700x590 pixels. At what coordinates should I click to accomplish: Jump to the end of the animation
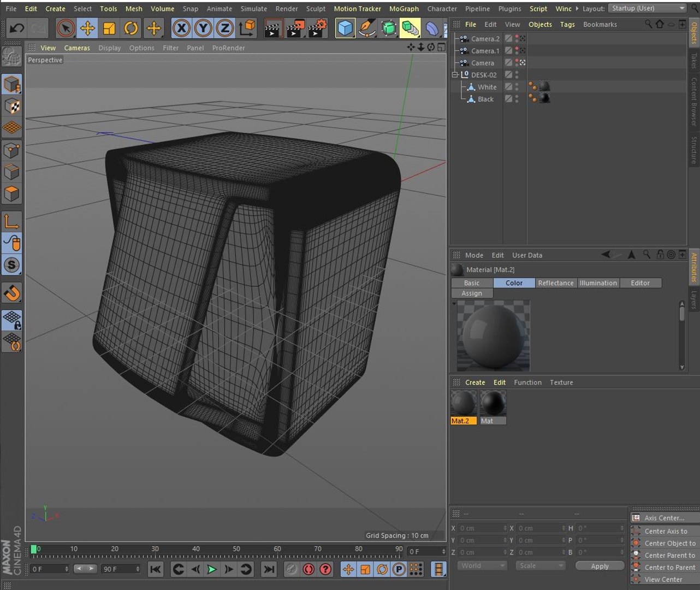coord(269,569)
